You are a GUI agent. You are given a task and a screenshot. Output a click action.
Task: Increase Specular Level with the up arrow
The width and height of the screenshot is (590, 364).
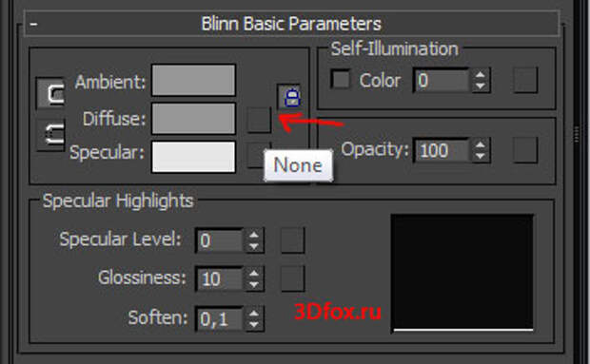[x=254, y=235]
